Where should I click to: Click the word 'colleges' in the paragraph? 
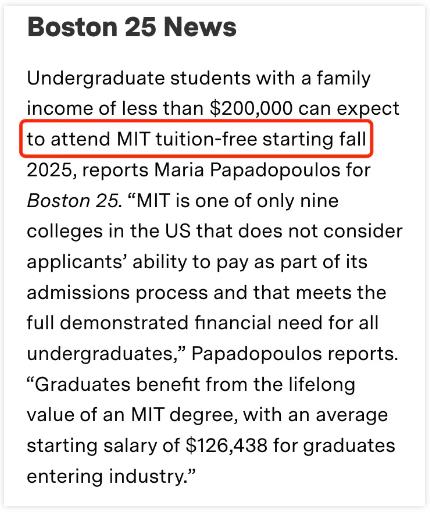[x=65, y=231]
